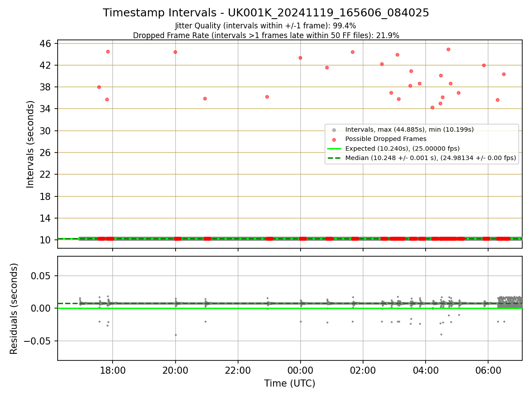Image resolution: width=532 pixels, height=399 pixels.
Task: Click the red point near 36 seconds at 23:00
Action: coord(267,97)
